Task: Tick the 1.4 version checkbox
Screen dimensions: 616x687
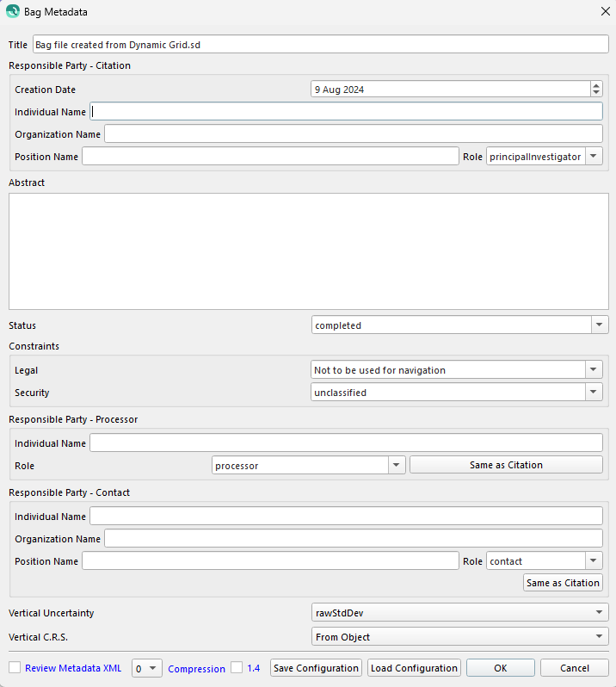Action: pyautogui.click(x=237, y=667)
